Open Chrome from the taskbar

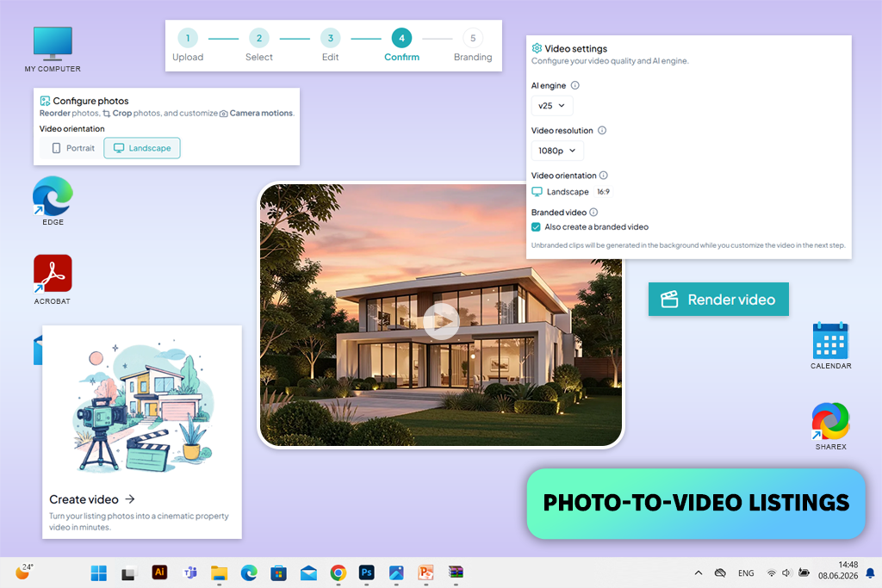[338, 573]
